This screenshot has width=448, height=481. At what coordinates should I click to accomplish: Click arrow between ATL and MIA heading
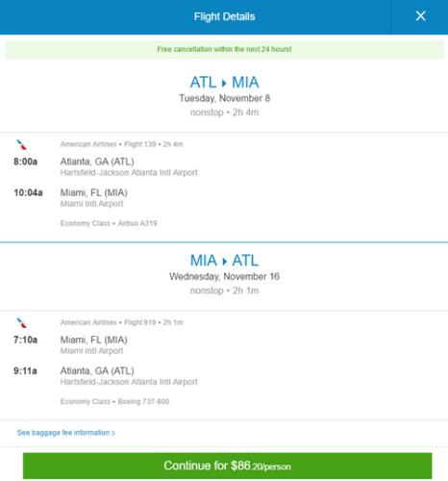224,84
